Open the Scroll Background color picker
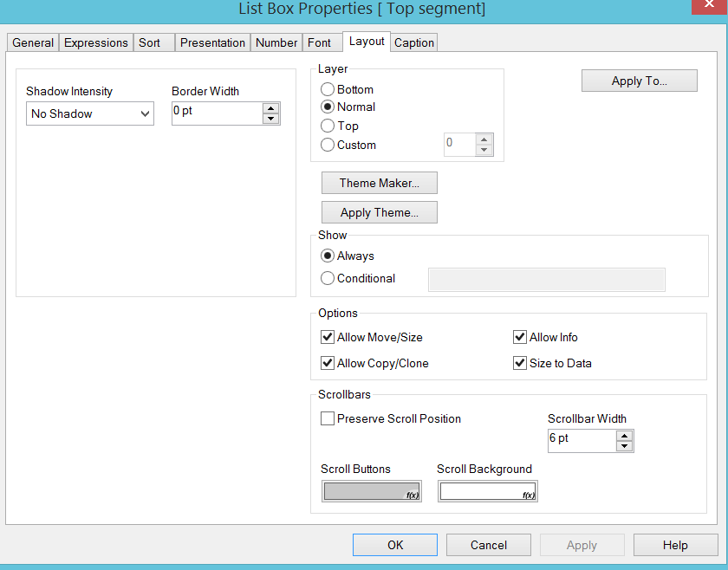The height and width of the screenshot is (570, 728). click(x=487, y=491)
